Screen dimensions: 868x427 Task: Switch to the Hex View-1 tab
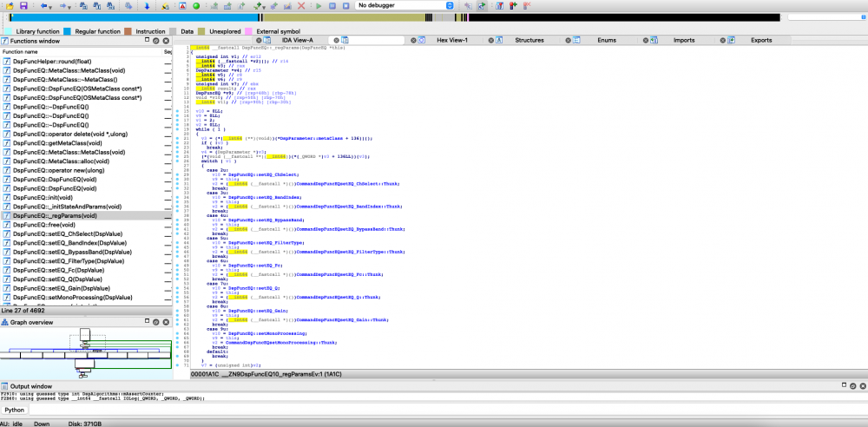coord(452,41)
